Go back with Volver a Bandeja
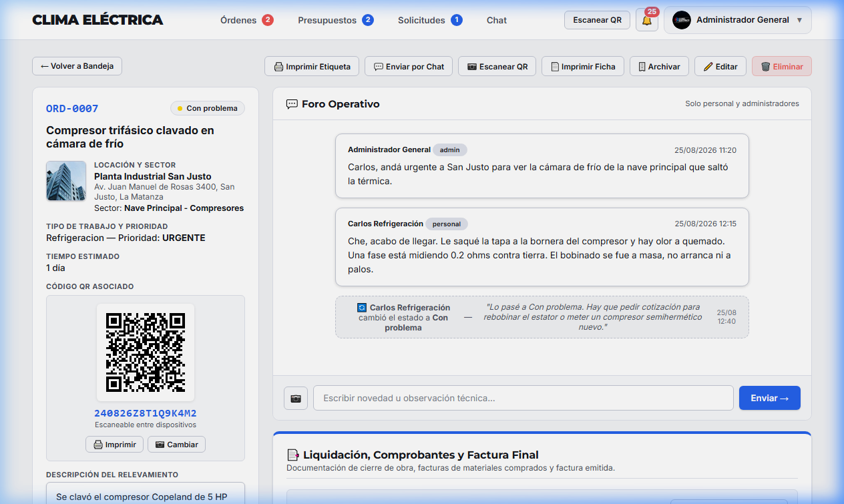Viewport: 844px width, 504px height. [x=77, y=66]
